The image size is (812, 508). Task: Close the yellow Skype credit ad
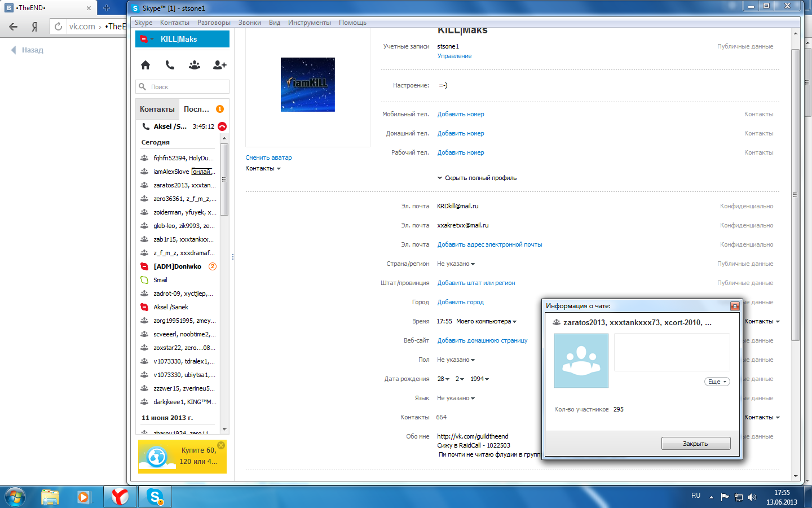click(x=221, y=445)
